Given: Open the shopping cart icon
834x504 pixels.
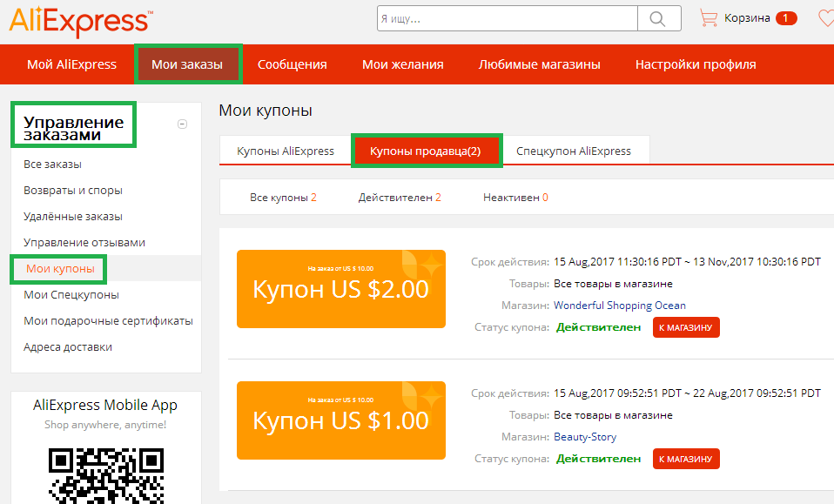Looking at the screenshot, I should 709,18.
